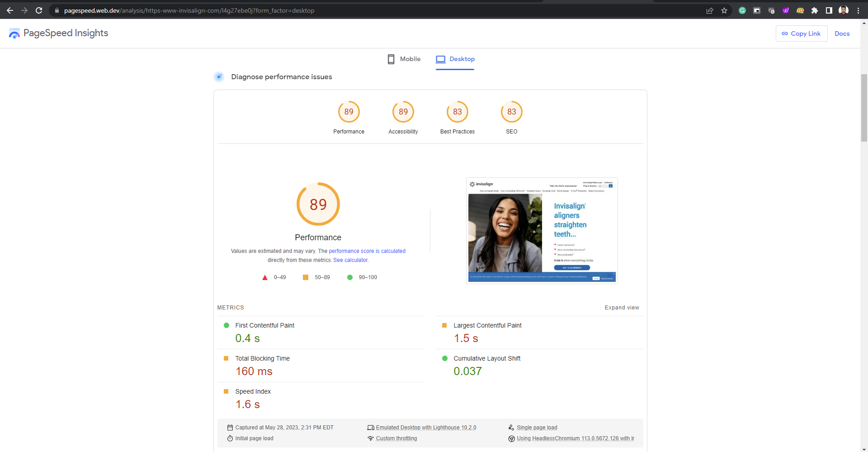Image resolution: width=868 pixels, height=452 pixels.
Task: Bookmark this page with the star icon
Action: coord(724,10)
